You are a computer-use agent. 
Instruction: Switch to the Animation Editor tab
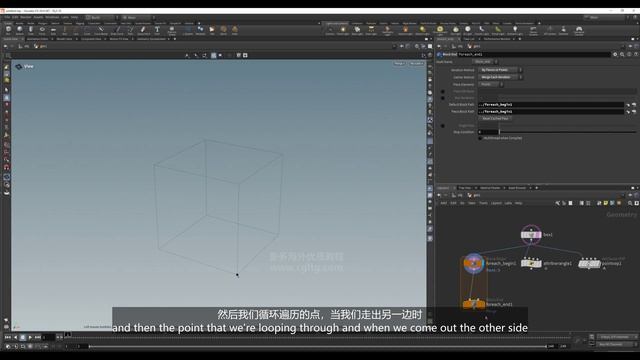click(x=38, y=39)
